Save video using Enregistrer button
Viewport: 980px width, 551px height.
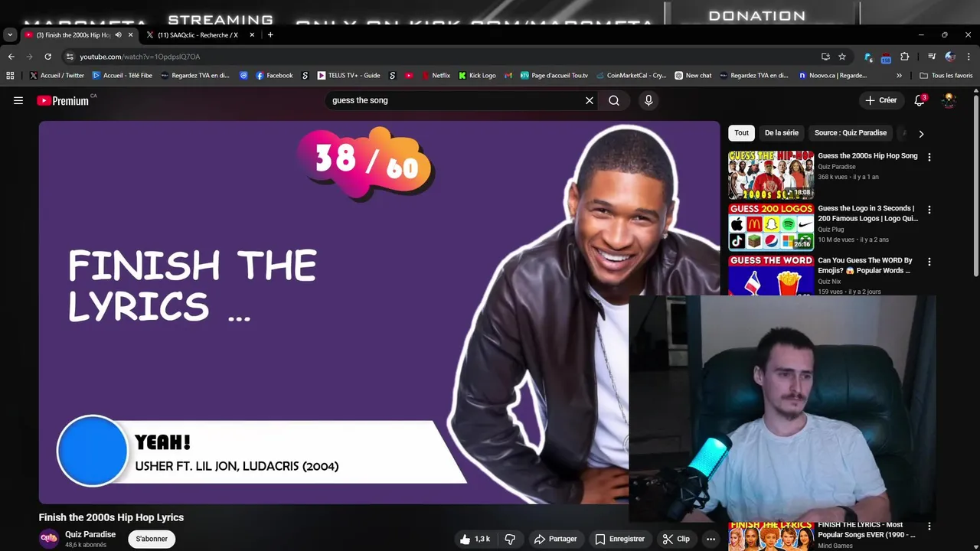coord(619,539)
